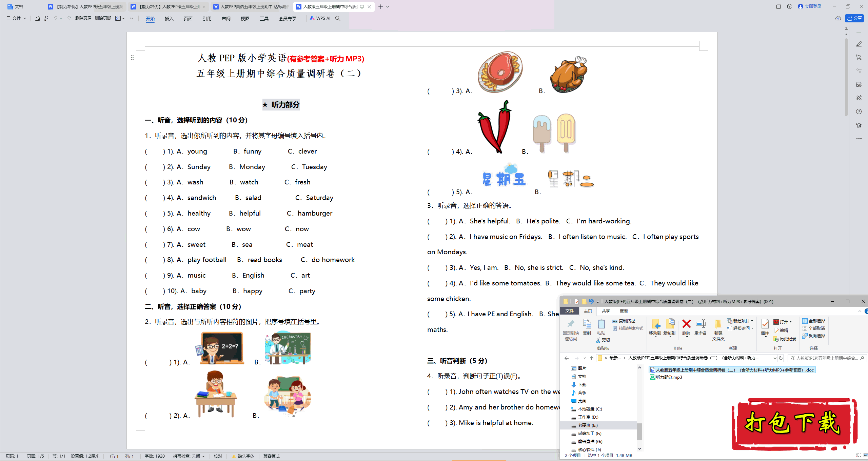868x461 pixels.
Task: Select 下载 folder in Explorer tree
Action: [x=579, y=384]
